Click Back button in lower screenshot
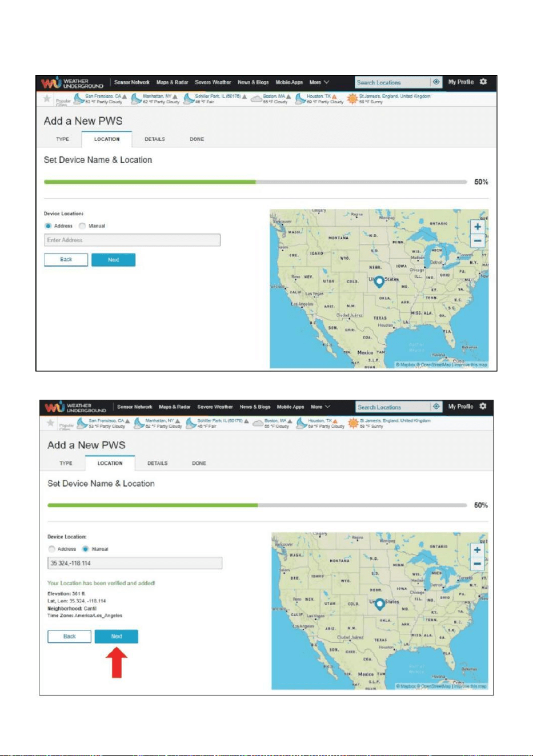 pyautogui.click(x=70, y=637)
